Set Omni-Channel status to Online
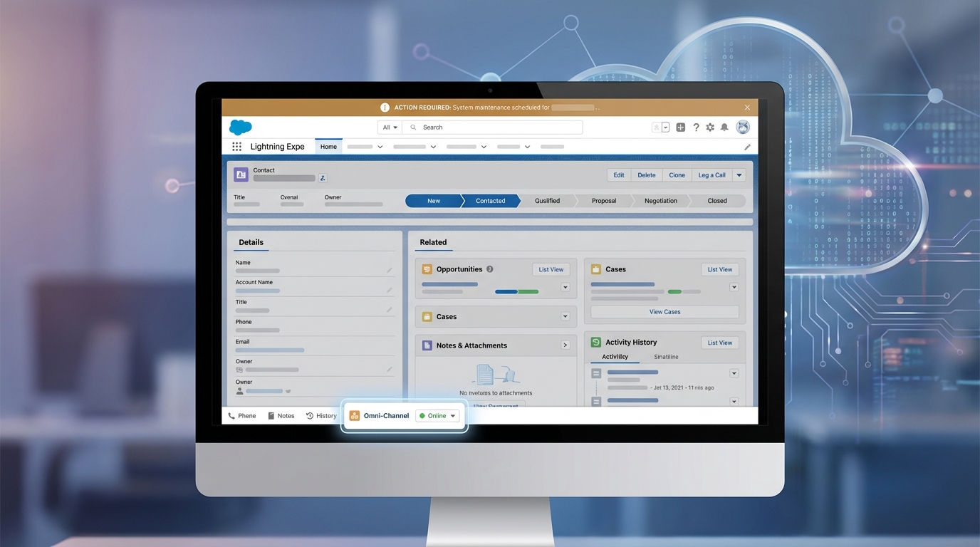This screenshot has height=547, width=980. click(x=437, y=415)
